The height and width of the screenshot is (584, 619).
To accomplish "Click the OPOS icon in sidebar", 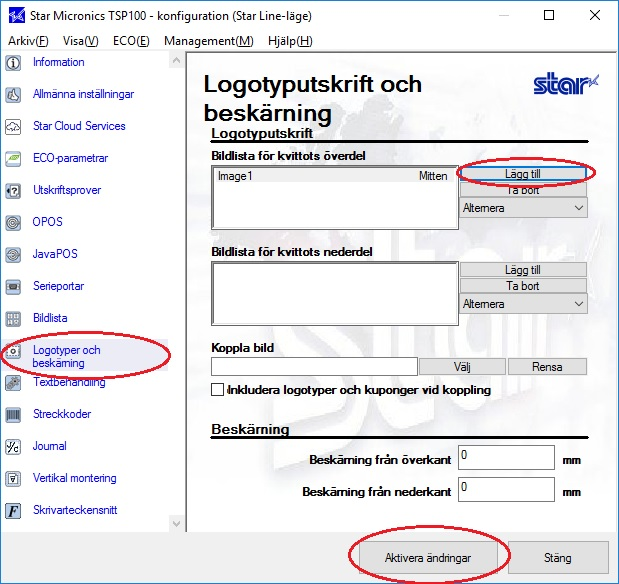I will 13,223.
